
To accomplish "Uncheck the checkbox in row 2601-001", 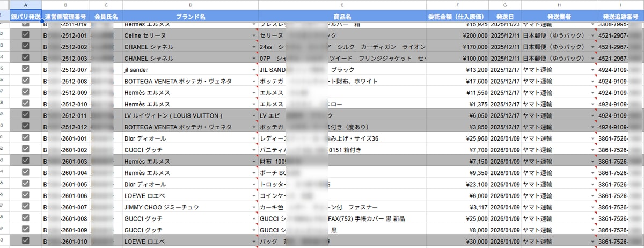I will [25, 138].
